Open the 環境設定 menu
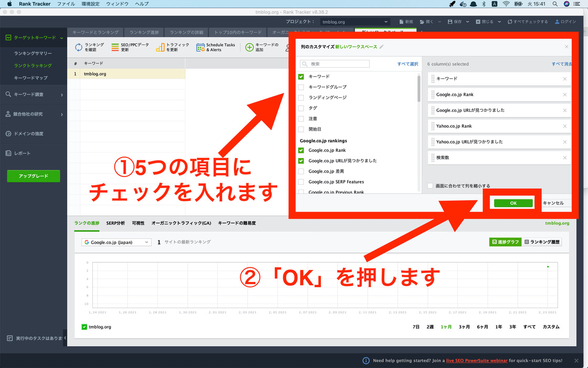This screenshot has height=368, width=588. pyautogui.click(x=90, y=4)
